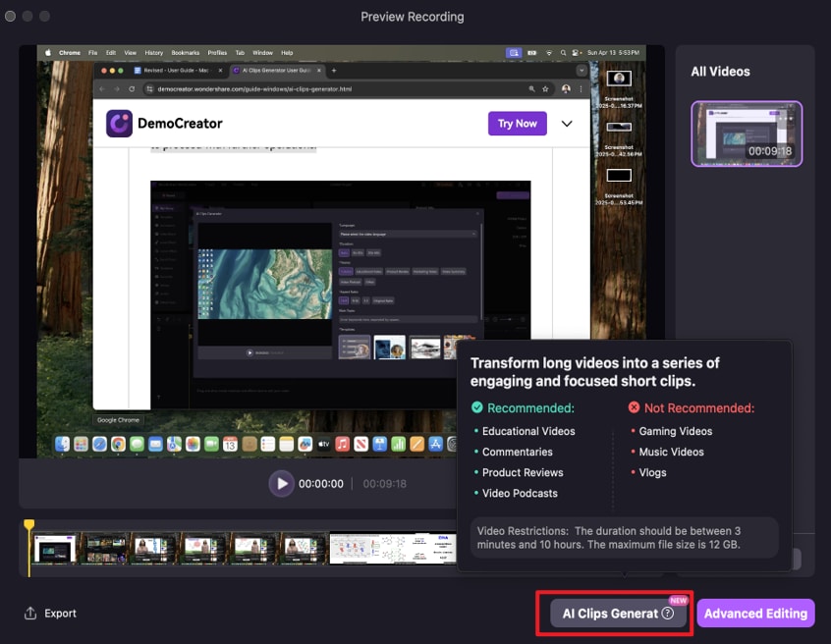831x644 pixels.
Task: Click "Gaming Videos" in the tooltip
Action: click(676, 431)
